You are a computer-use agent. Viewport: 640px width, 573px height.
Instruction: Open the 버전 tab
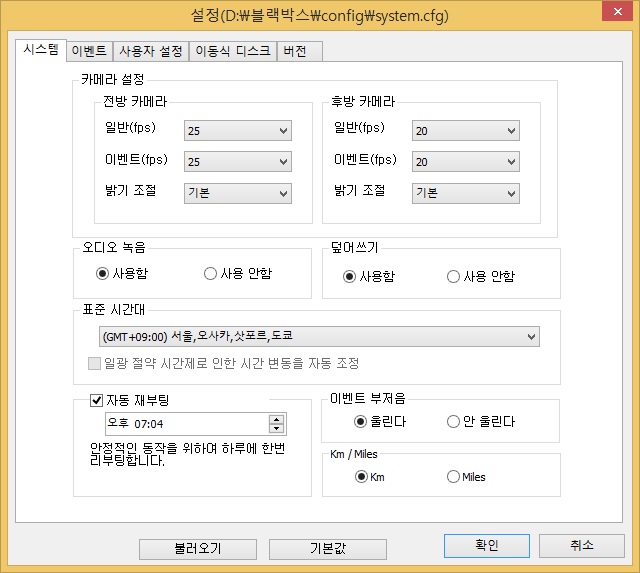296,51
